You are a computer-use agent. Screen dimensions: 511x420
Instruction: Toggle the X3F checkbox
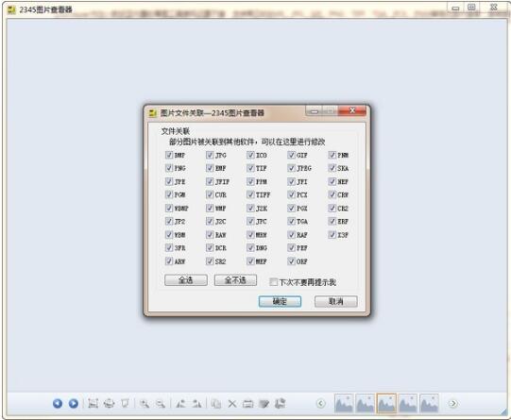coord(332,234)
